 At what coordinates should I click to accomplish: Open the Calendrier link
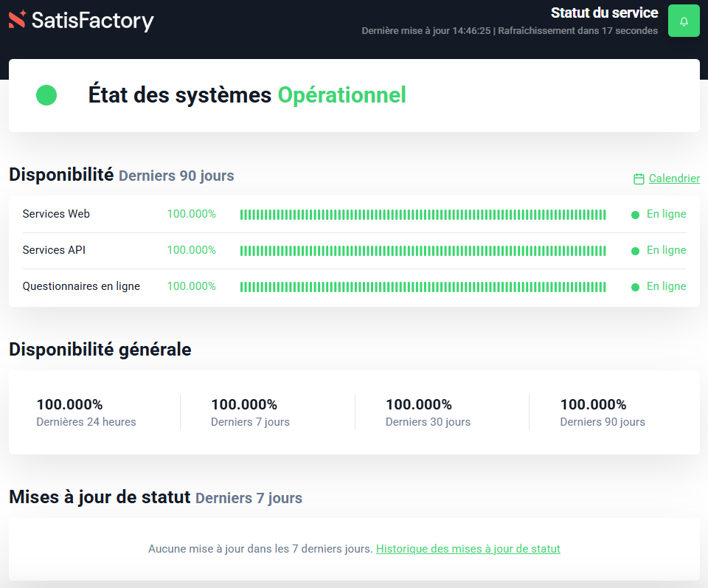click(674, 179)
